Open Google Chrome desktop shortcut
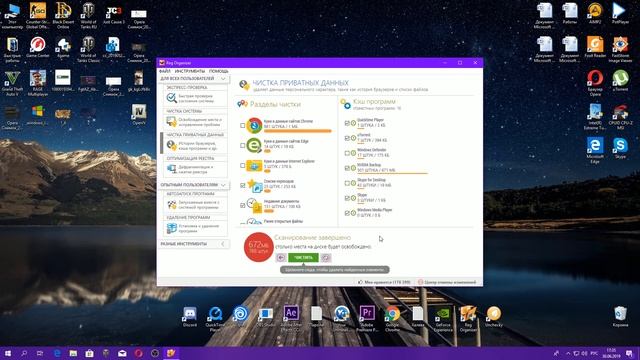The width and height of the screenshot is (640, 360). [392, 318]
